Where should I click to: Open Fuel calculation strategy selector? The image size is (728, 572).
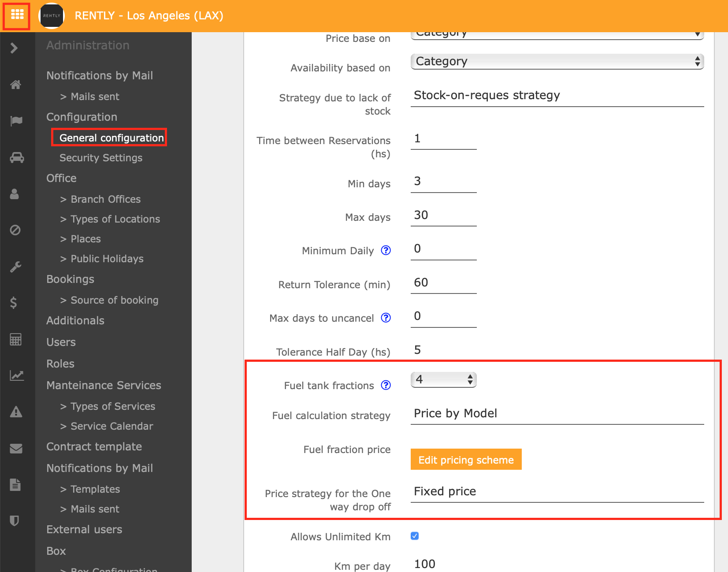click(x=557, y=414)
